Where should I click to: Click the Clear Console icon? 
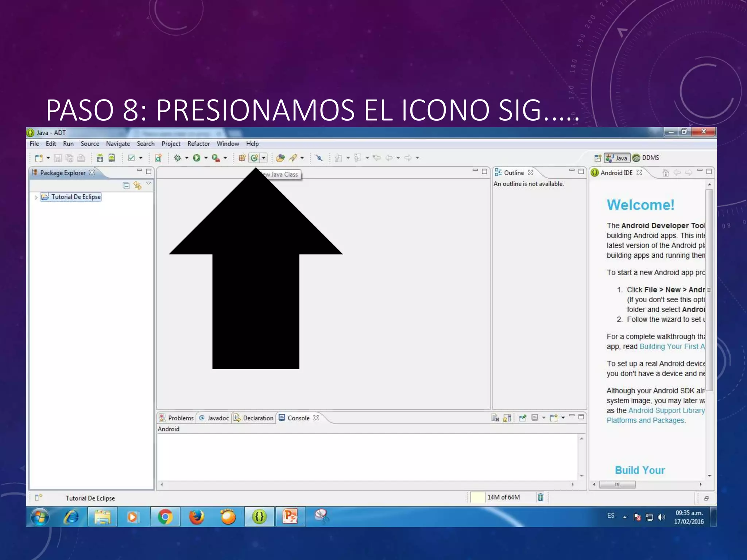click(495, 418)
